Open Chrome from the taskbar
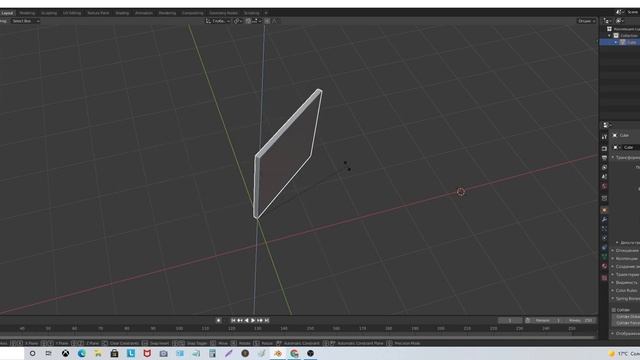This screenshot has height=360, width=640. coord(294,353)
